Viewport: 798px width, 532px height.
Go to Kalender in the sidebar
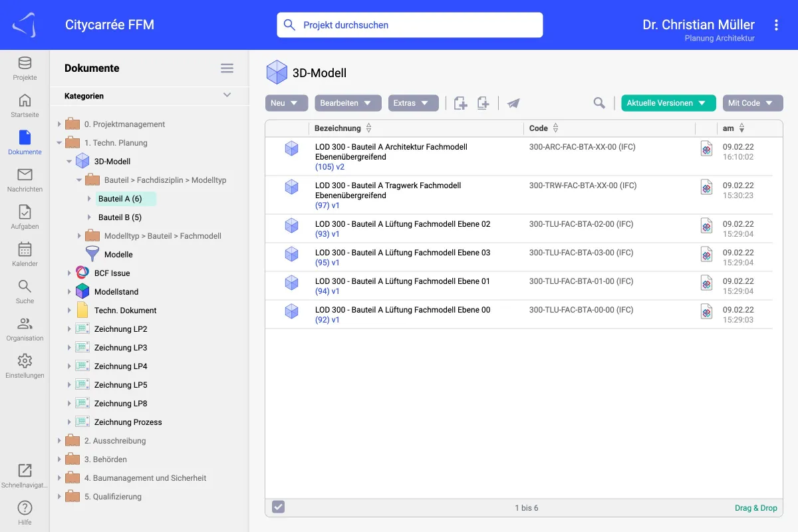(x=25, y=254)
